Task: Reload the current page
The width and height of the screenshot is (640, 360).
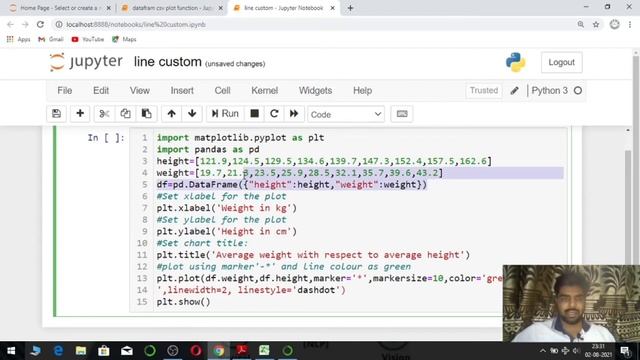Action: [x=40, y=24]
